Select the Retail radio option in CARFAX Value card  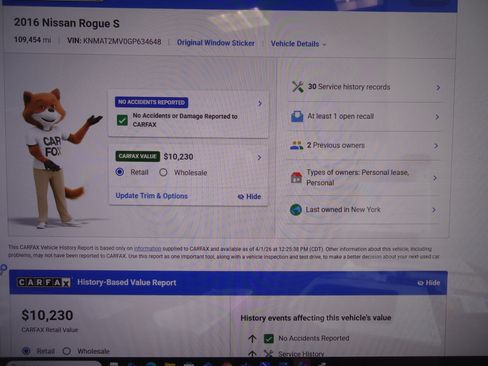click(x=119, y=172)
